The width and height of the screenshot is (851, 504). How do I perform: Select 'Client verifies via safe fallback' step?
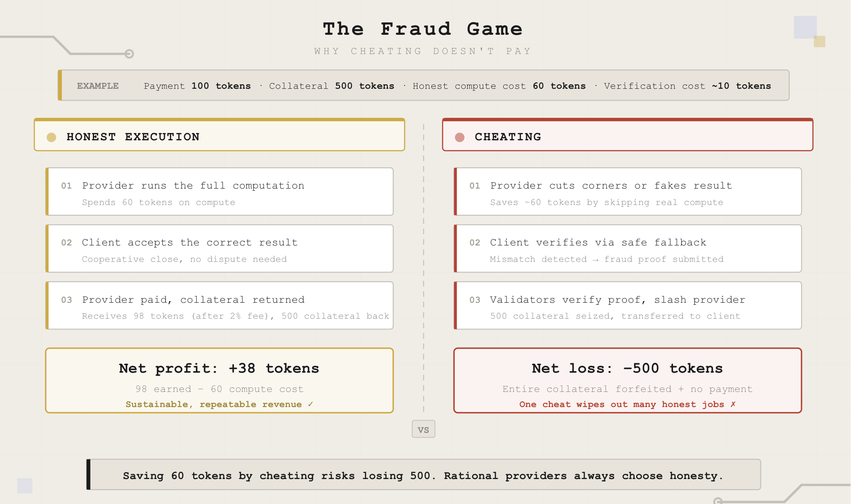coord(628,248)
